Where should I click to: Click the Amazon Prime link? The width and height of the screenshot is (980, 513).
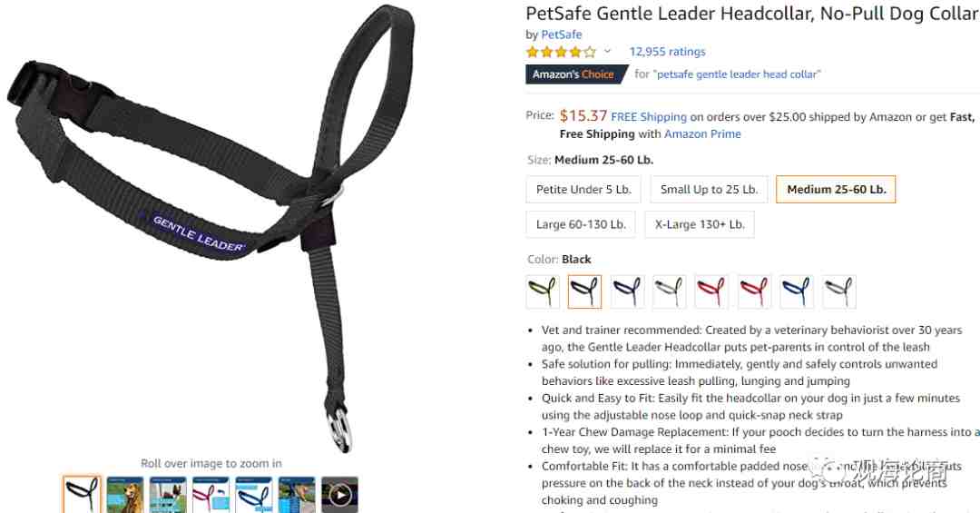coord(702,133)
